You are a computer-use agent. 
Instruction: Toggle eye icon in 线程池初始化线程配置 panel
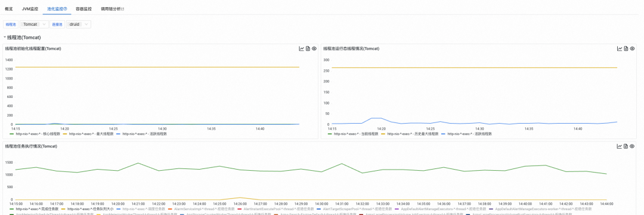(x=314, y=48)
